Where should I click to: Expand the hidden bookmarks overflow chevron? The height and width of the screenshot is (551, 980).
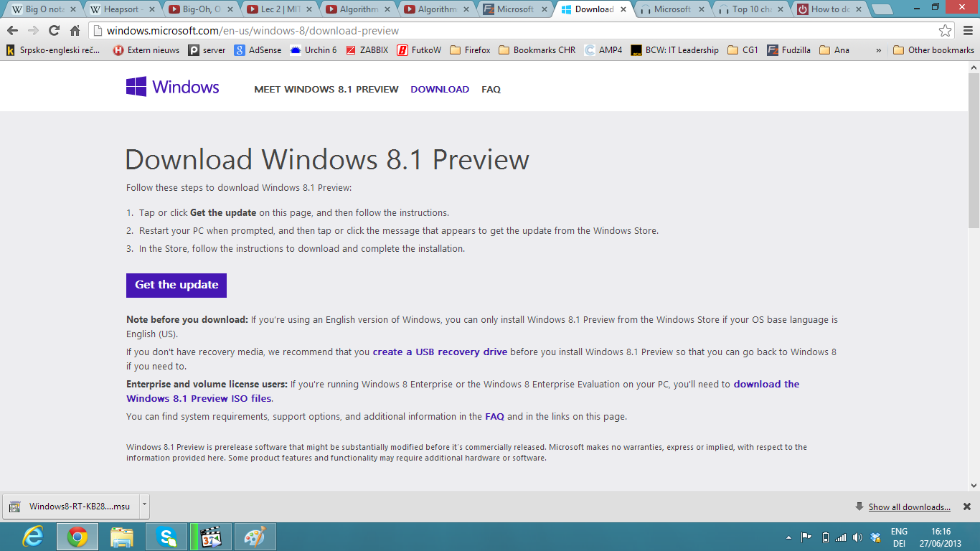pos(879,50)
